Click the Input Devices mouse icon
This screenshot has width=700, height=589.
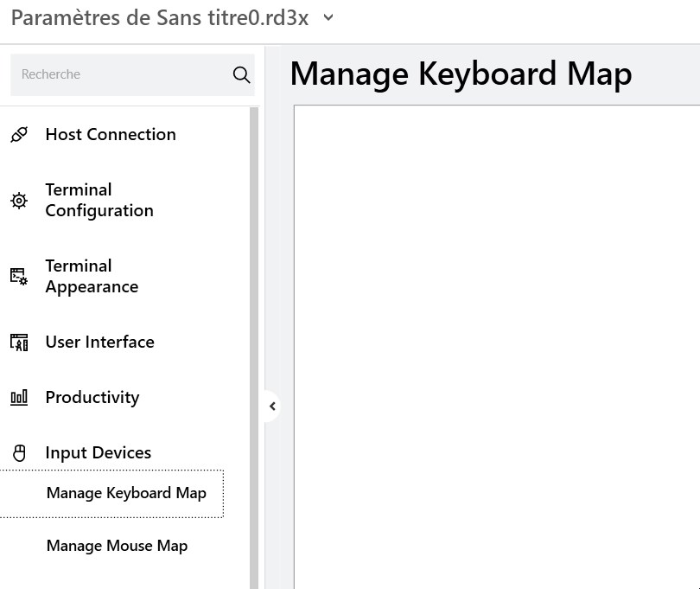18,452
